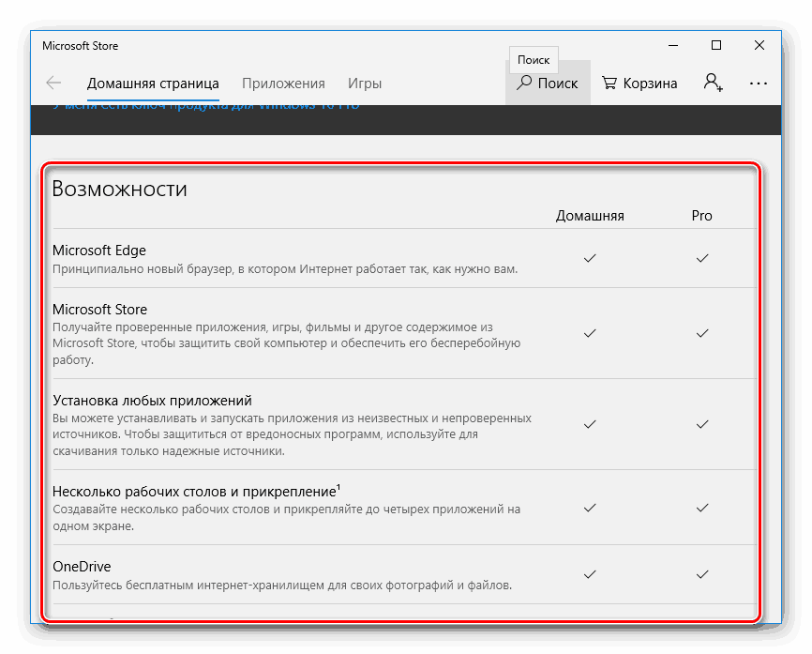Open the Приложения tab
The image size is (812, 654).
(283, 84)
